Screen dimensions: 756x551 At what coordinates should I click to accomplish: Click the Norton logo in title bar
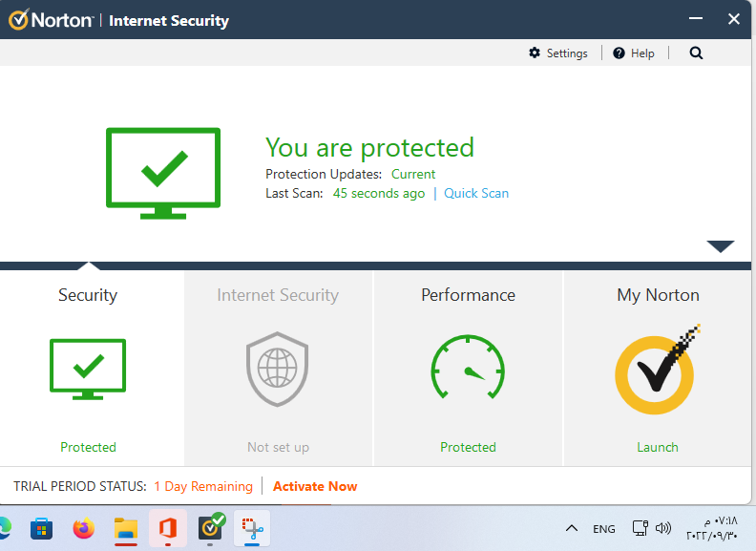(51, 20)
